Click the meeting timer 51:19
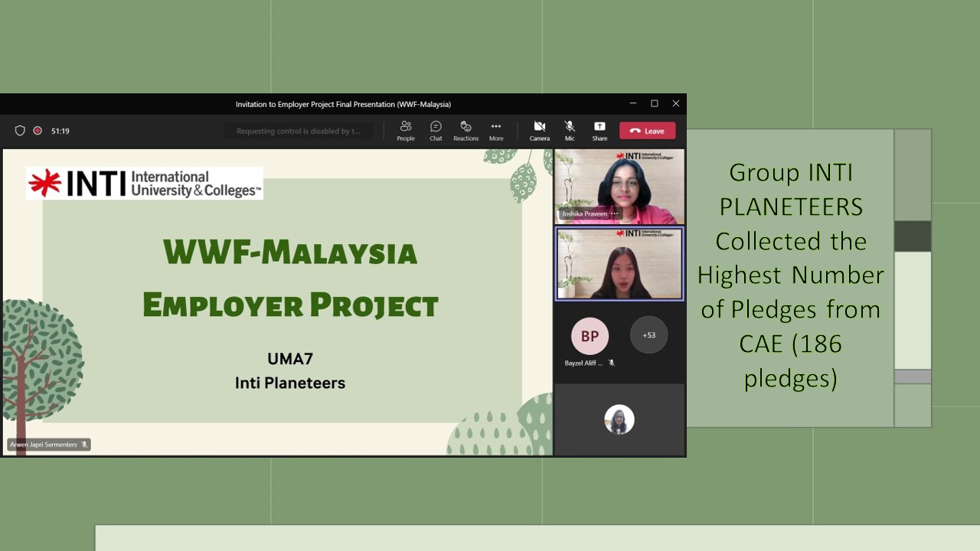The width and height of the screenshot is (980, 551). point(60,131)
